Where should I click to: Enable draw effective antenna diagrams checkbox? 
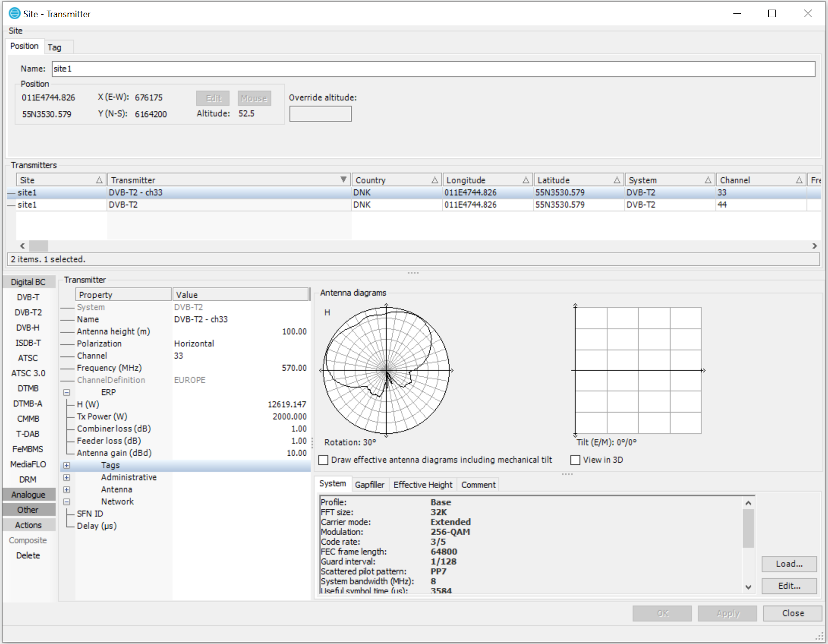point(323,460)
